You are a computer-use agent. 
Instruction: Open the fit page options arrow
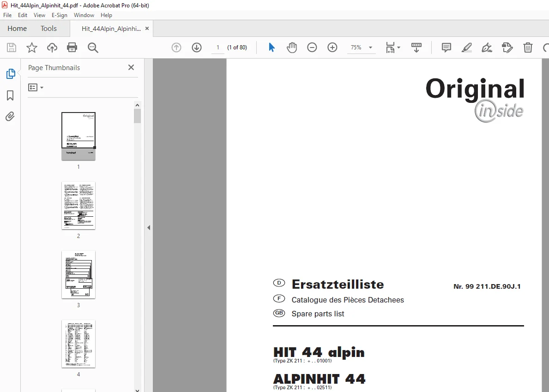tap(399, 48)
